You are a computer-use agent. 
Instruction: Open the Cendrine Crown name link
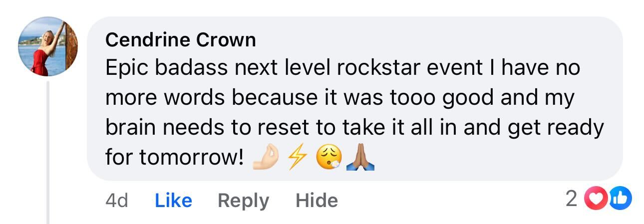tap(181, 40)
